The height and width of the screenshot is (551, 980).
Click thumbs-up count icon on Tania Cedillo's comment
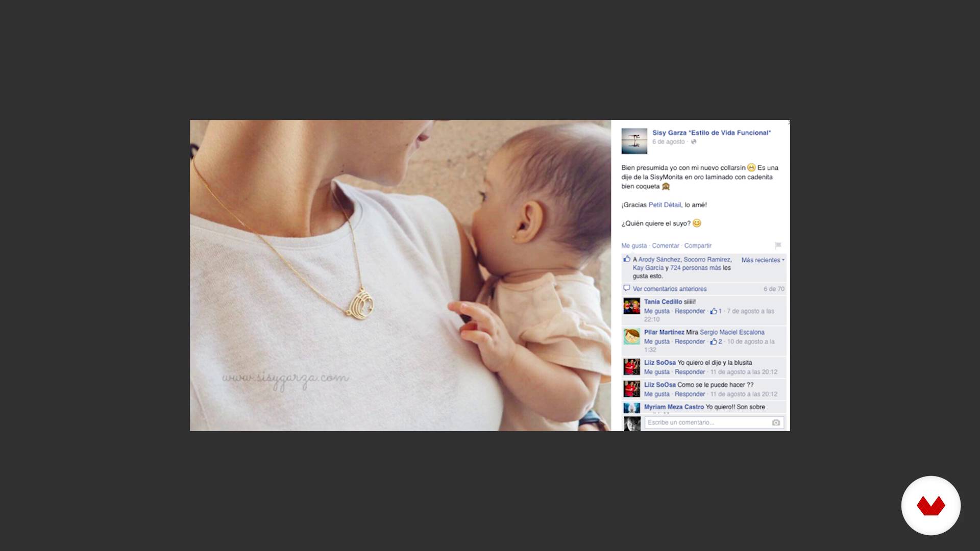[714, 311]
